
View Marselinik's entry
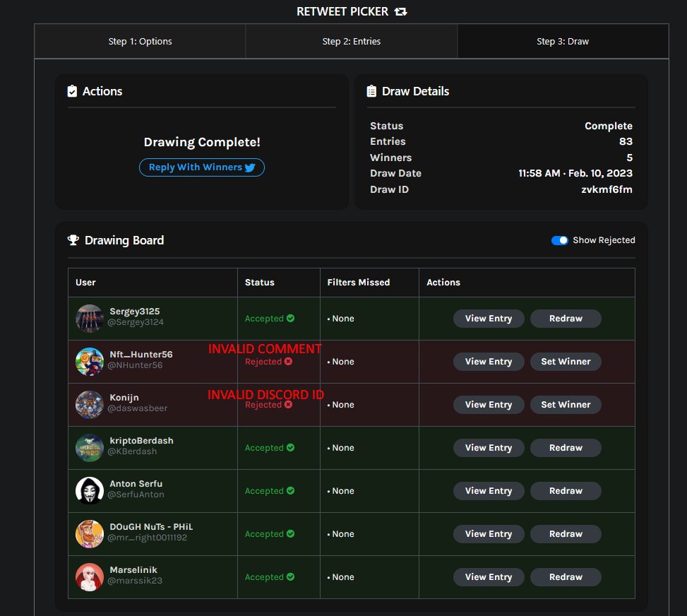(x=488, y=576)
